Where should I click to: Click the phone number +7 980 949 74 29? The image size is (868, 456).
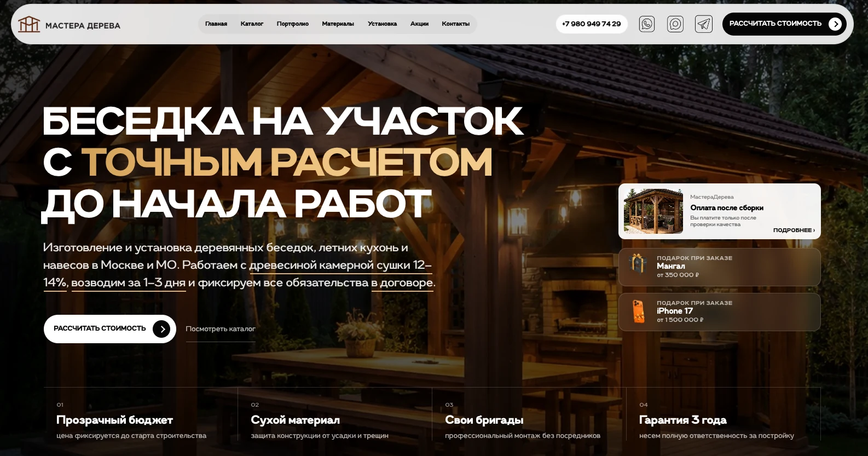coord(592,24)
